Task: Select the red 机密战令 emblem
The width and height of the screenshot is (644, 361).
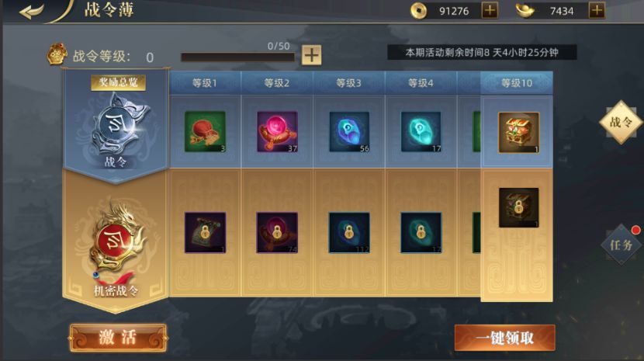Action: [x=118, y=239]
